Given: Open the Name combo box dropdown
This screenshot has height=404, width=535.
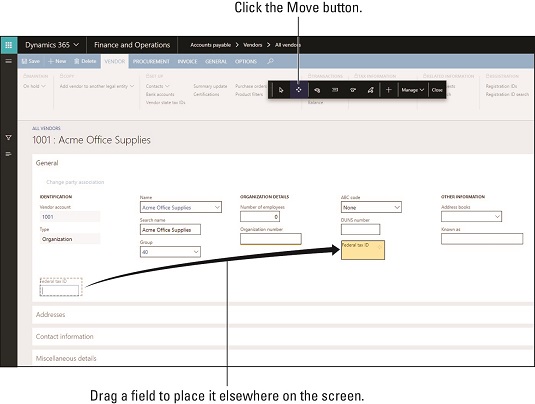Looking at the screenshot, I should [217, 207].
